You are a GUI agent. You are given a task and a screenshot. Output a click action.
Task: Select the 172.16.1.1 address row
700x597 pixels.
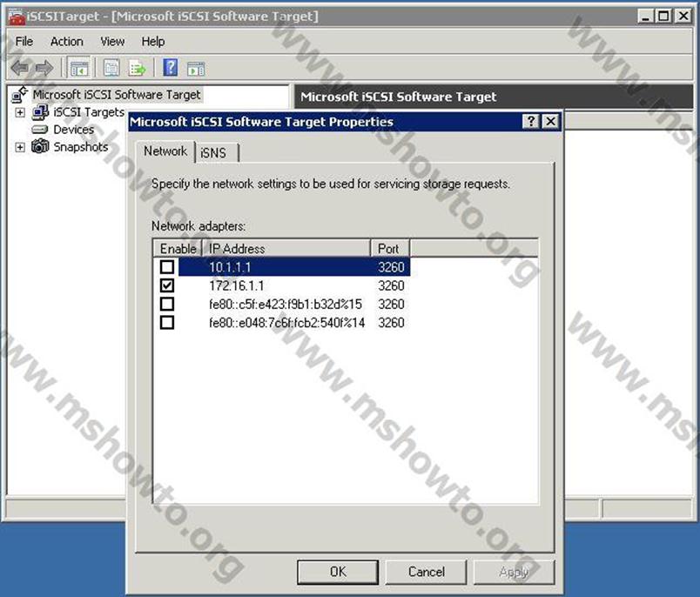pyautogui.click(x=237, y=285)
